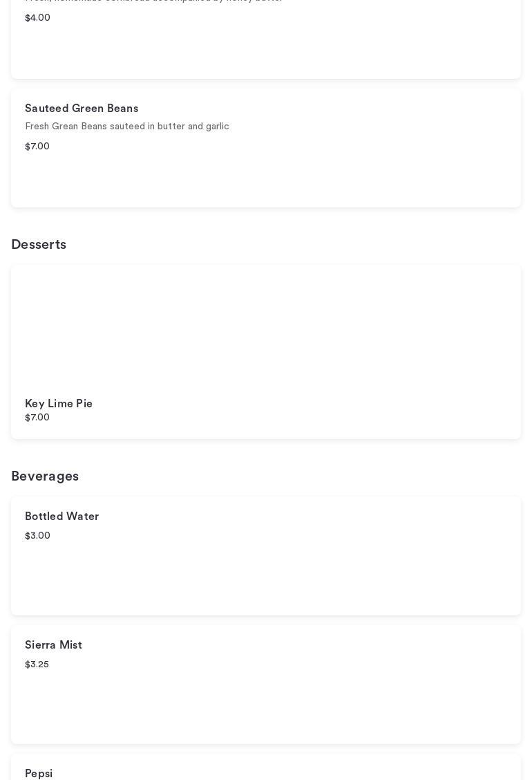Click the honey butter description text at top
The width and height of the screenshot is (532, 780).
pos(153,1)
